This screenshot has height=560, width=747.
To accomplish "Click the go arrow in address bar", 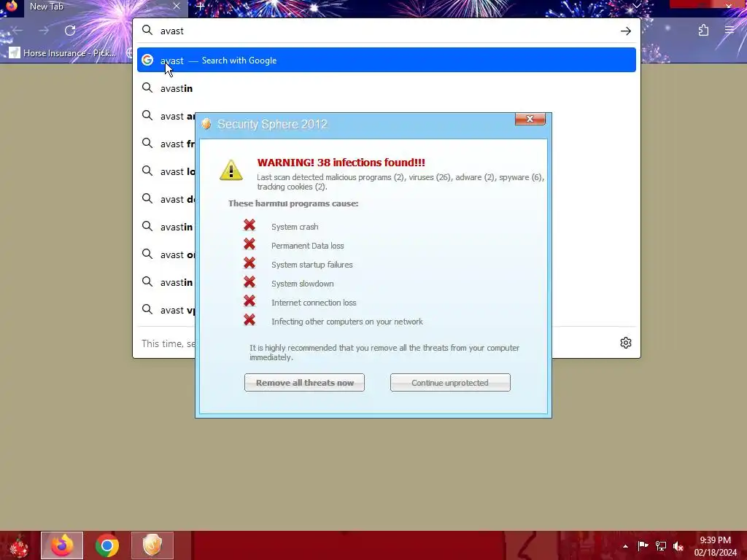I will point(625,31).
